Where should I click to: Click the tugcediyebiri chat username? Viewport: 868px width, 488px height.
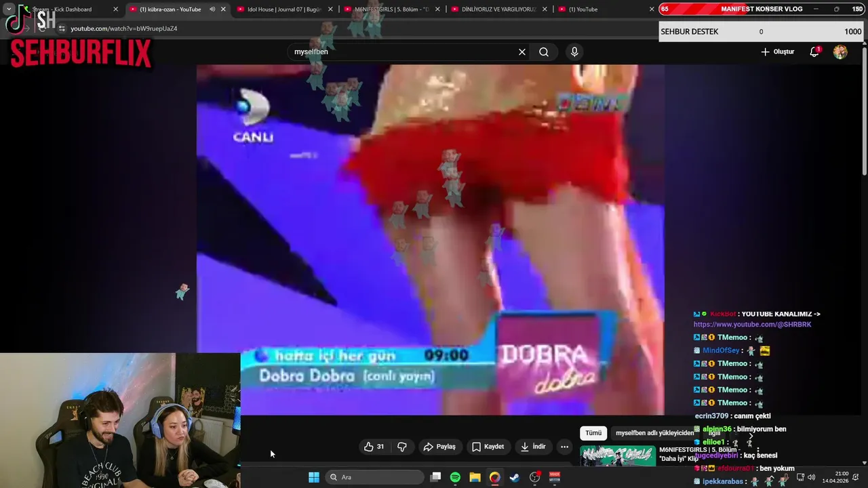click(x=716, y=455)
